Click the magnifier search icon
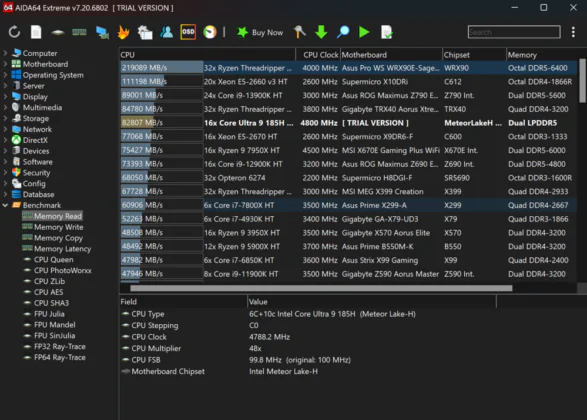This screenshot has width=587, height=420. pos(343,32)
